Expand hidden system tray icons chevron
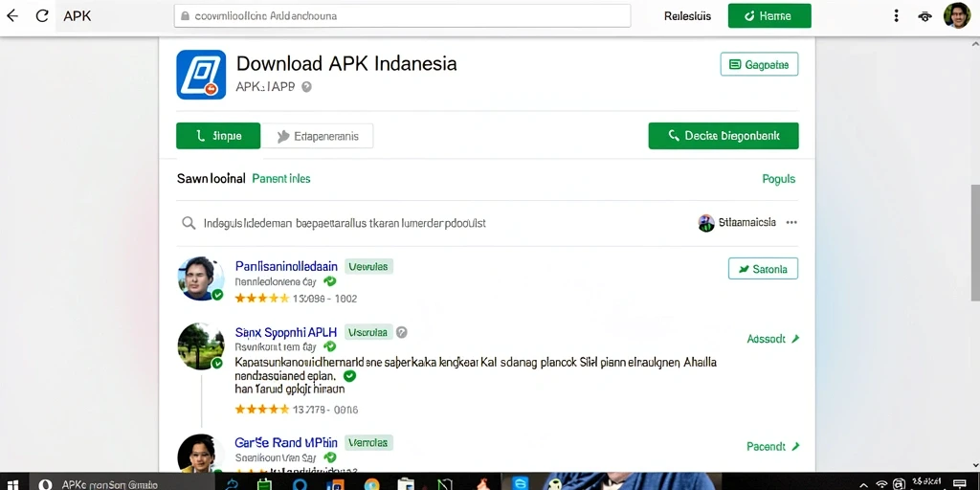Image resolution: width=980 pixels, height=490 pixels. point(864,485)
